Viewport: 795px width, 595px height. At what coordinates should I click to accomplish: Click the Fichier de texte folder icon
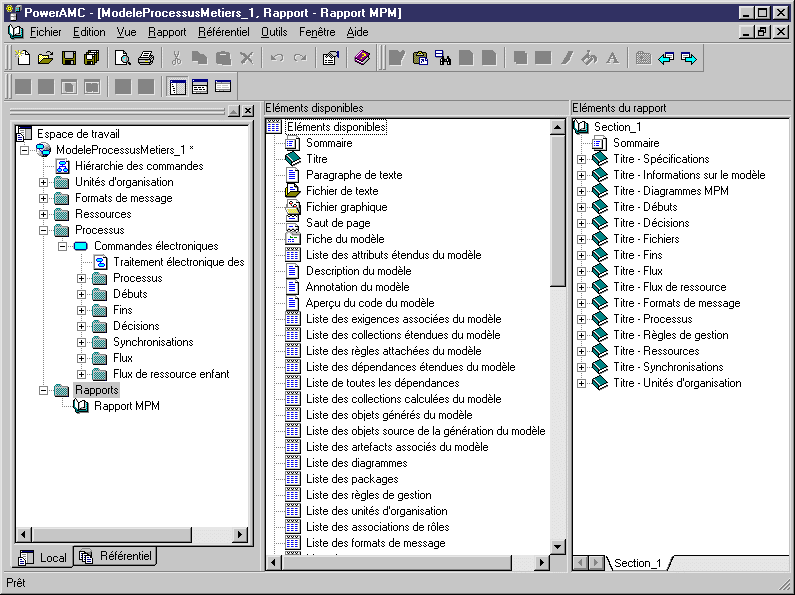pyautogui.click(x=293, y=191)
